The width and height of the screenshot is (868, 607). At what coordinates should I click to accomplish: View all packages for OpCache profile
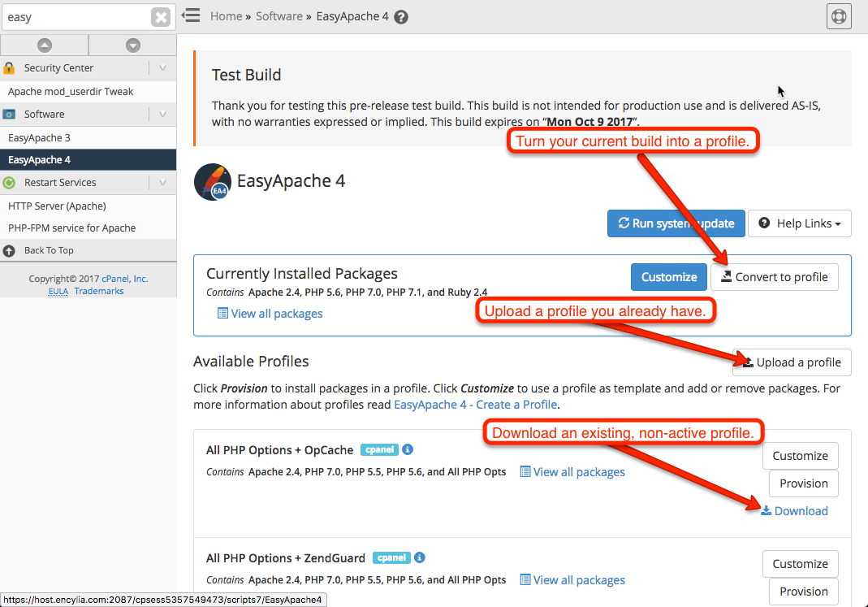pos(572,472)
